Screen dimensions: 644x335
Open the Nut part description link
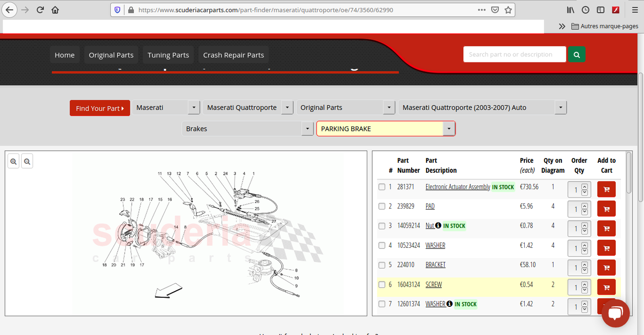(430, 226)
